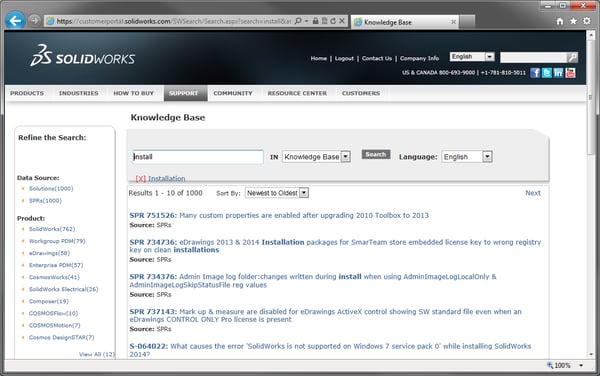This screenshot has height=376, width=600.
Task: Click the zoom level magnifier icon in status bar
Action: click(x=550, y=365)
